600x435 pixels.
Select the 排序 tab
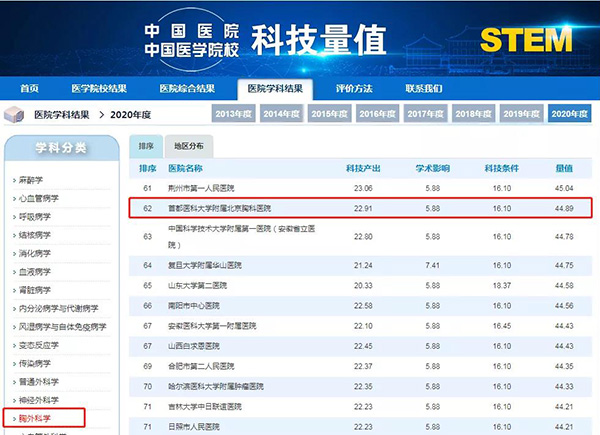[x=146, y=146]
